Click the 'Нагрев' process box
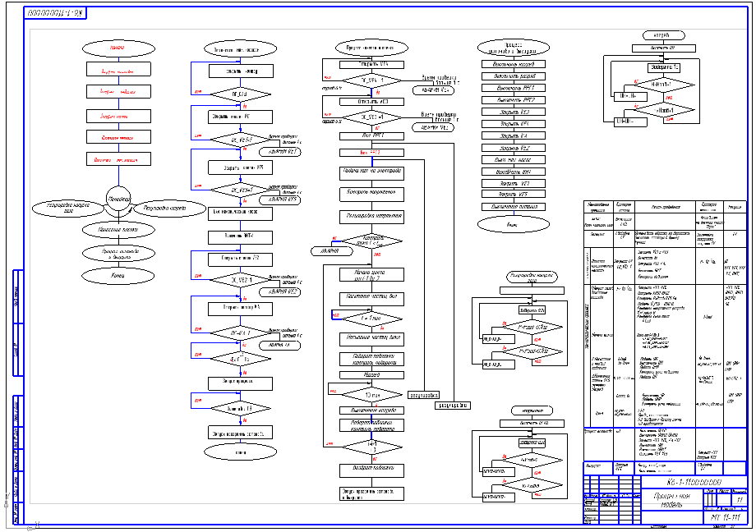Screen dimensions: 756x532 371,375
